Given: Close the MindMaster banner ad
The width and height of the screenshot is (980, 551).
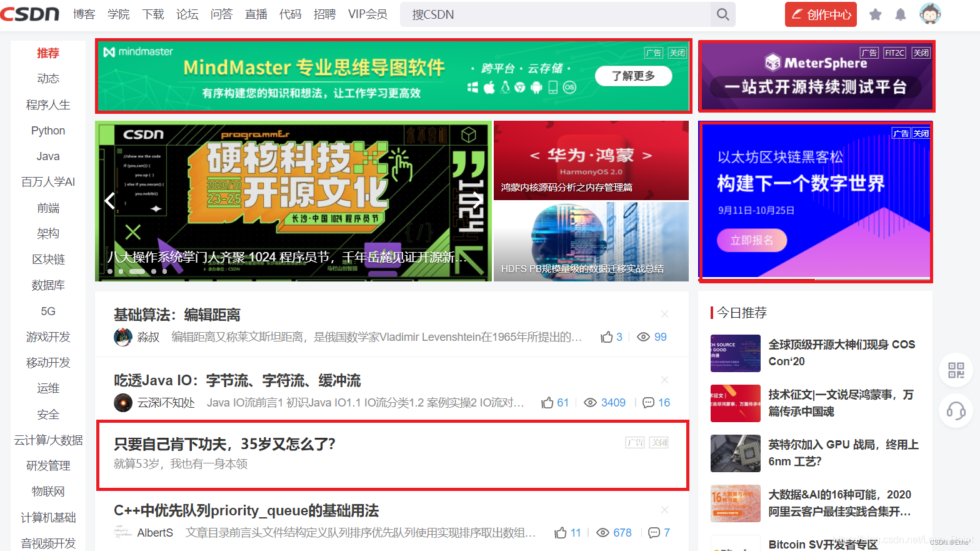Looking at the screenshot, I should pyautogui.click(x=677, y=53).
